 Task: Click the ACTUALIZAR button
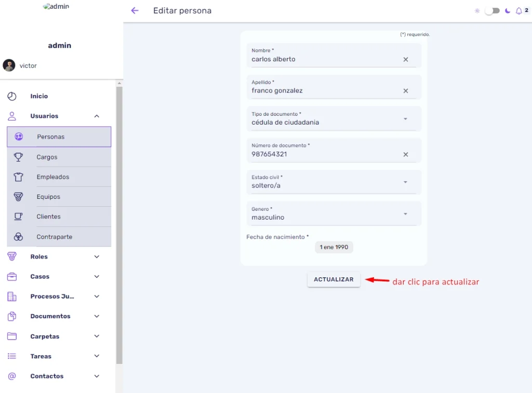(x=334, y=279)
